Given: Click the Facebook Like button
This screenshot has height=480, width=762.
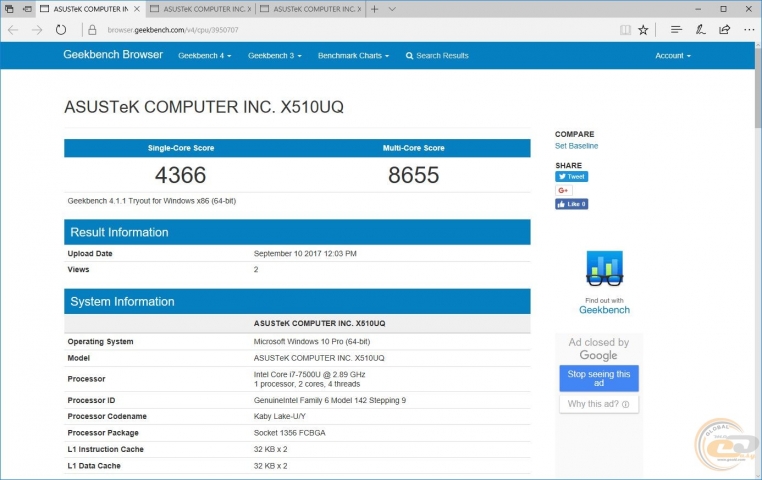Looking at the screenshot, I should 572,204.
